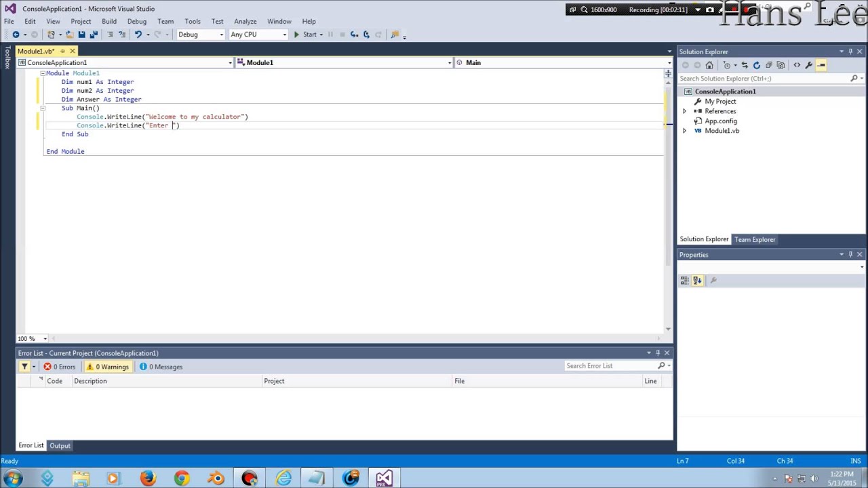Viewport: 868px width, 488px height.
Task: Expand the Module1.vb tree node
Action: pos(684,131)
